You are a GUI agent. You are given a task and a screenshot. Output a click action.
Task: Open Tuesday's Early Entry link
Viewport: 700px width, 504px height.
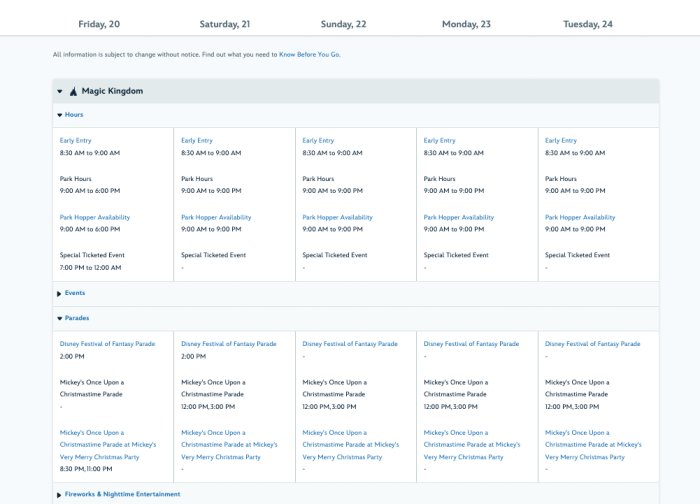(x=561, y=141)
